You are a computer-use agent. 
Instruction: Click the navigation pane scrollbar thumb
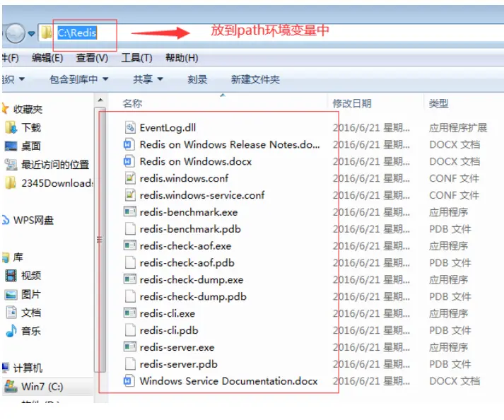pos(100,239)
